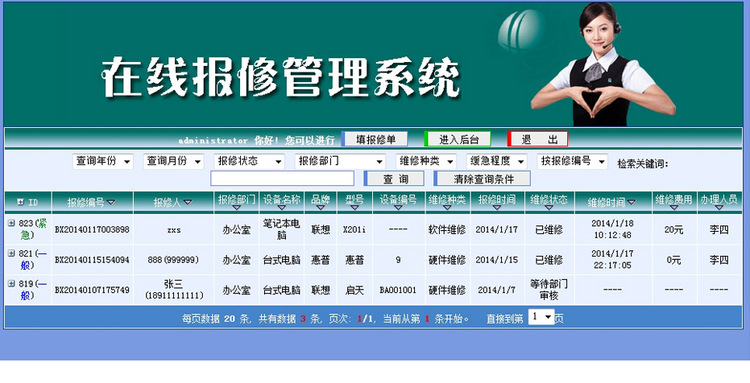This screenshot has width=750, height=383.
Task: Click report date 2014/1/15 cell
Action: [496, 260]
